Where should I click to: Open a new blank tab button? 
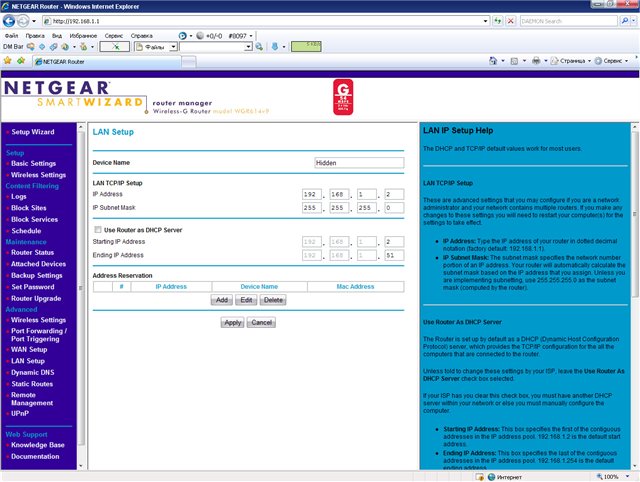189,62
